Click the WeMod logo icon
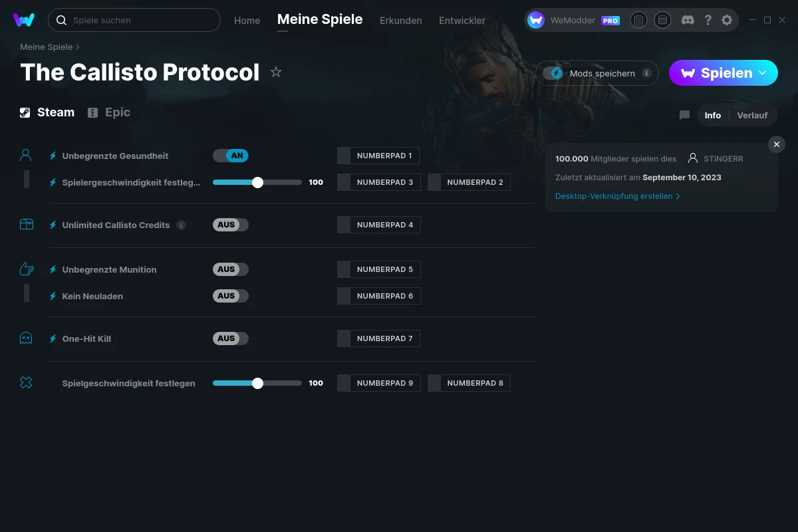The image size is (798, 532). coord(24,20)
